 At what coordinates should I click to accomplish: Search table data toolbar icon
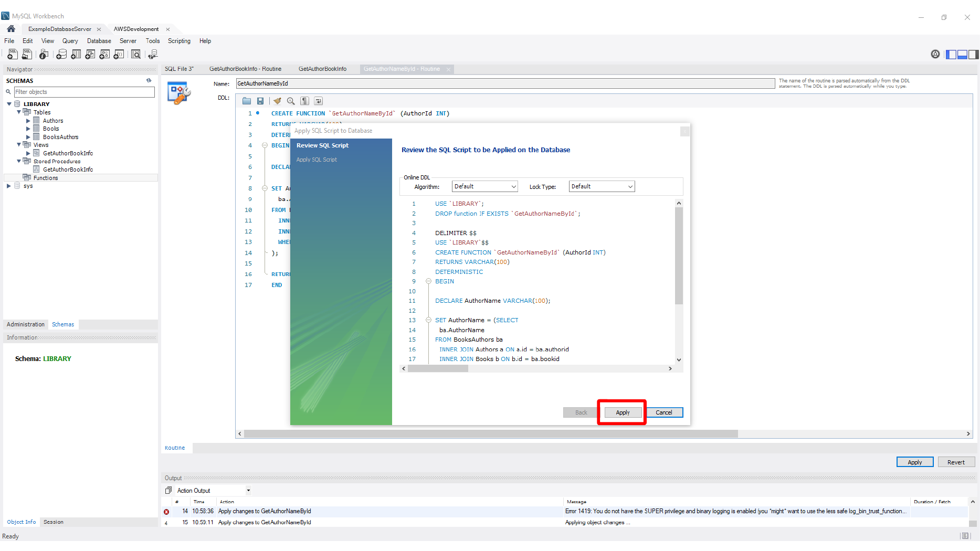pyautogui.click(x=136, y=54)
